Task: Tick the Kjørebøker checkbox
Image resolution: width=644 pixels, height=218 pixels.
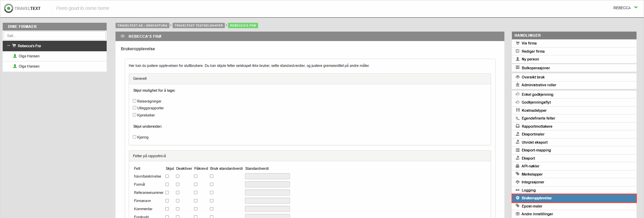Action: (x=135, y=115)
